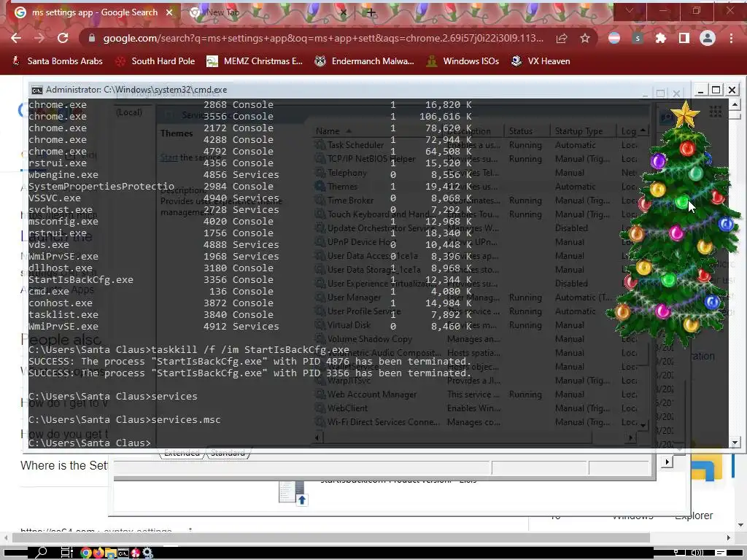The image size is (747, 560).
Task: Bookmark this page with the star icon
Action: pyautogui.click(x=585, y=38)
